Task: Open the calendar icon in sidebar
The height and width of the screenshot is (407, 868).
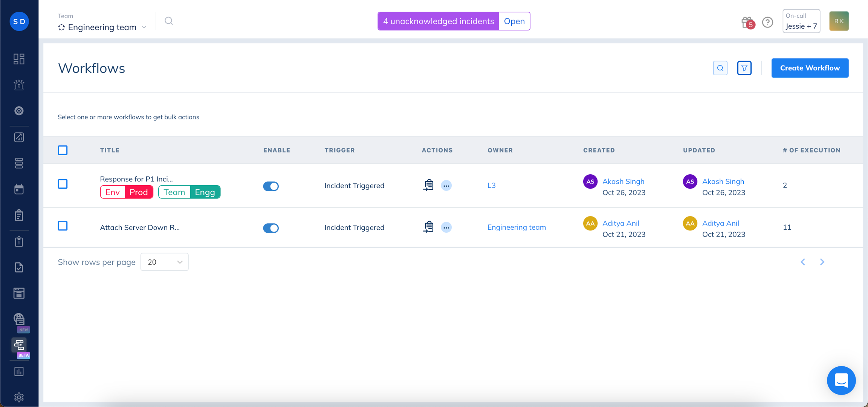Action: (x=19, y=189)
